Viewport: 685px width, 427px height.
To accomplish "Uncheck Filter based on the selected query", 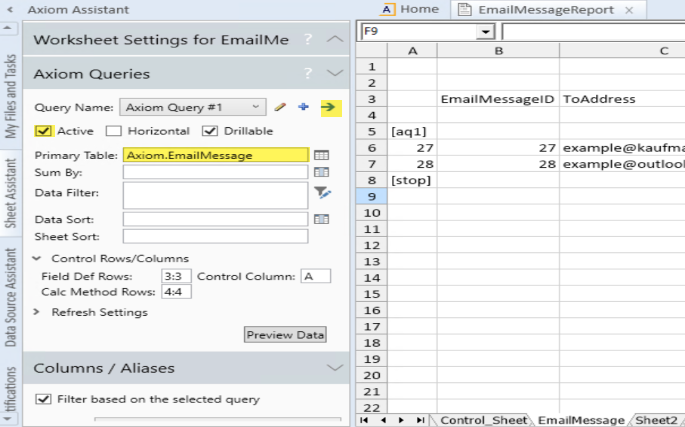I will [43, 399].
